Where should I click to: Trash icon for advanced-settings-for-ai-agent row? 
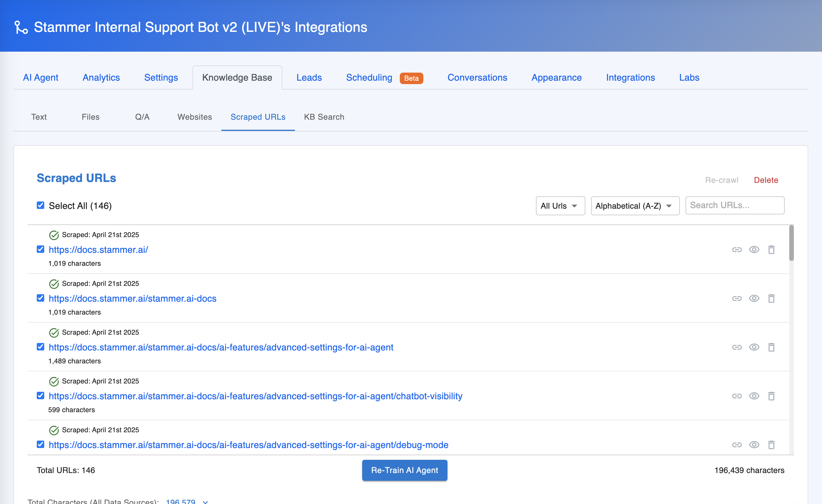tap(771, 347)
